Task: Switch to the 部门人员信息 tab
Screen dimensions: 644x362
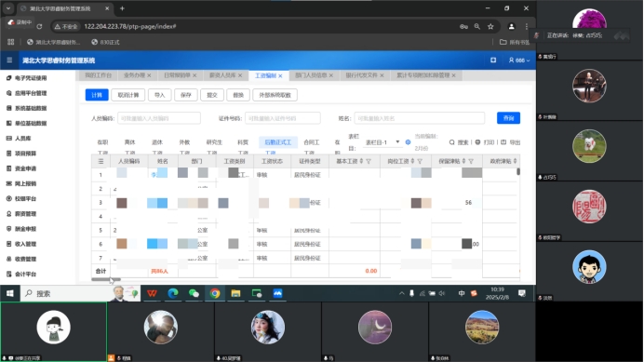Action: 311,75
